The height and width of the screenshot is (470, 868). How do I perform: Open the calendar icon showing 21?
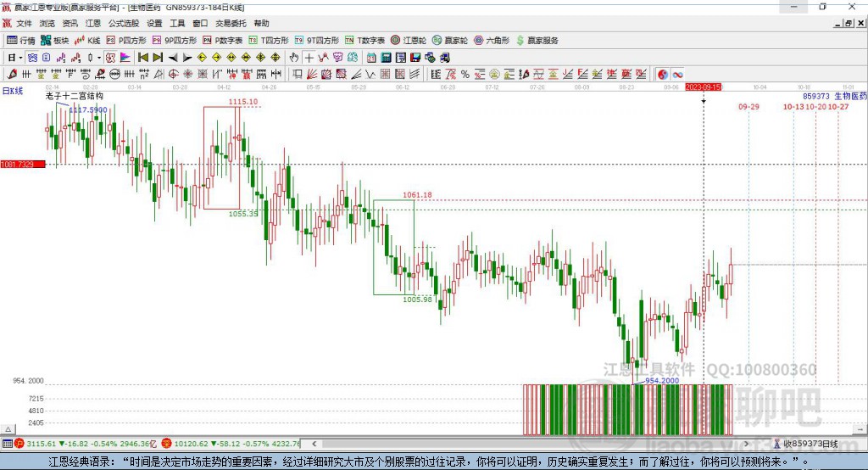pos(371,58)
